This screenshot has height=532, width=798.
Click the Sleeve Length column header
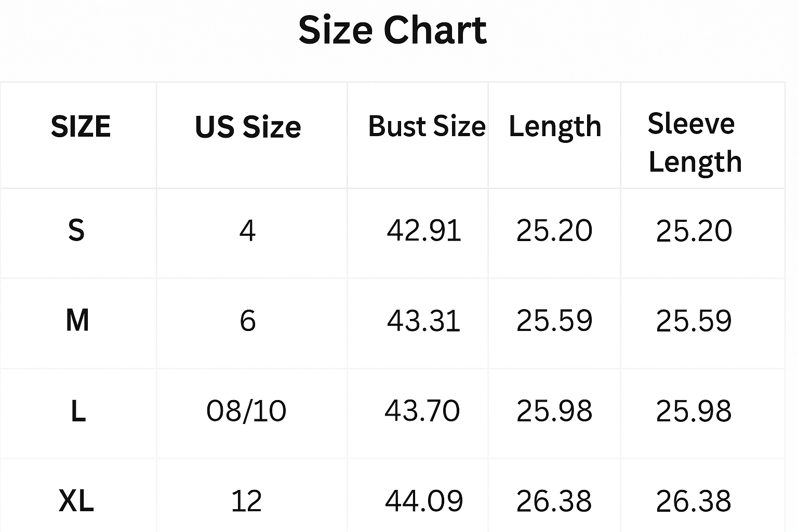tap(694, 142)
